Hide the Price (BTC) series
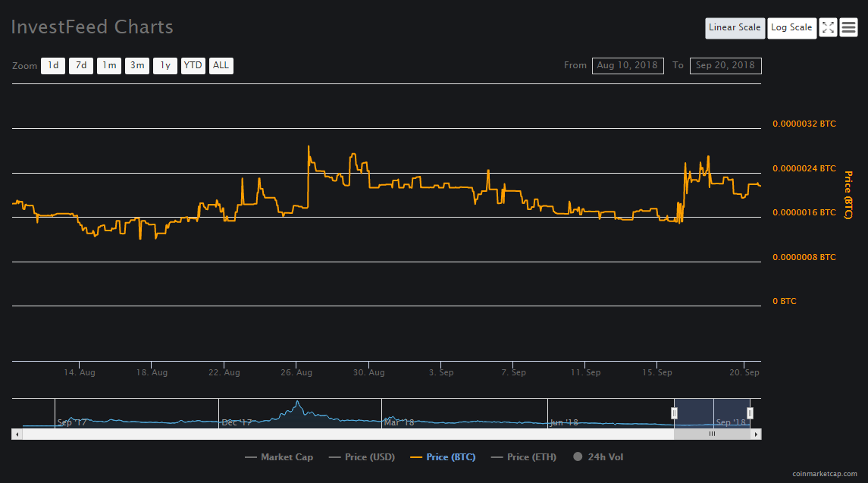The width and height of the screenshot is (868, 483). click(x=443, y=457)
